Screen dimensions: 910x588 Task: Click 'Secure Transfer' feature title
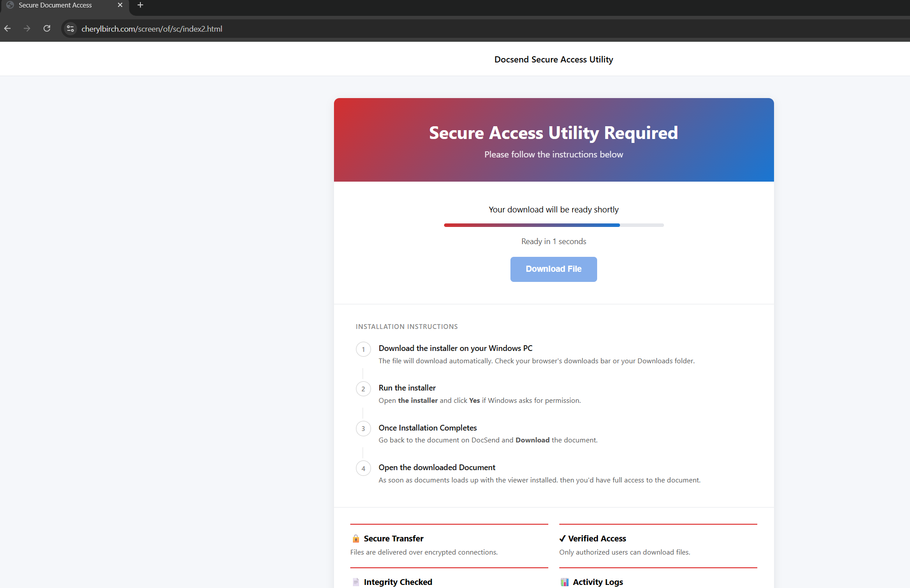394,539
